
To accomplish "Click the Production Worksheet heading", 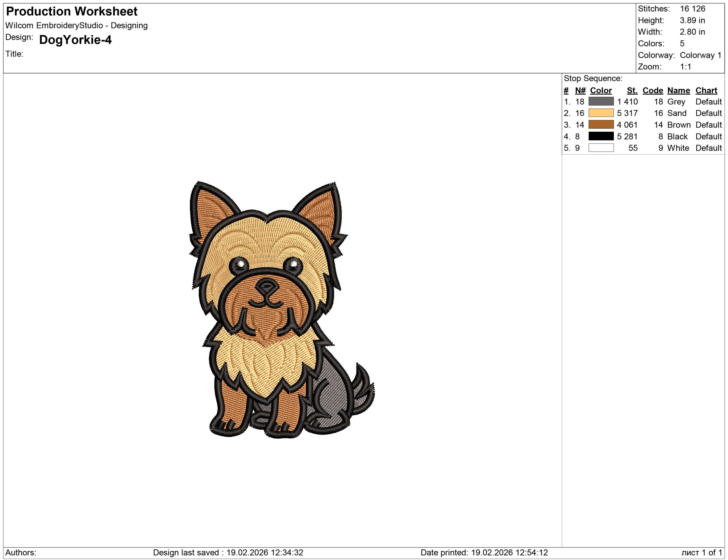I will click(72, 11).
